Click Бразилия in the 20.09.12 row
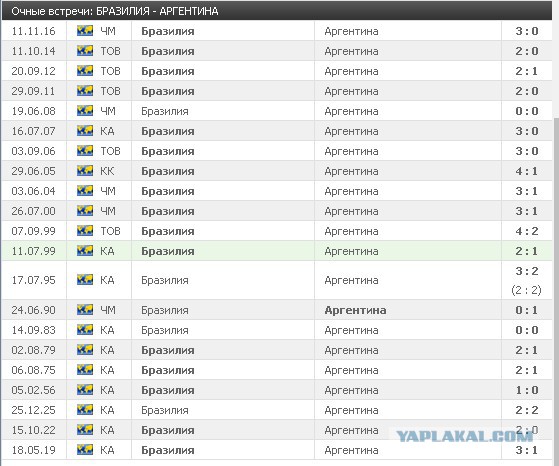This screenshot has width=559, height=466. click(168, 71)
